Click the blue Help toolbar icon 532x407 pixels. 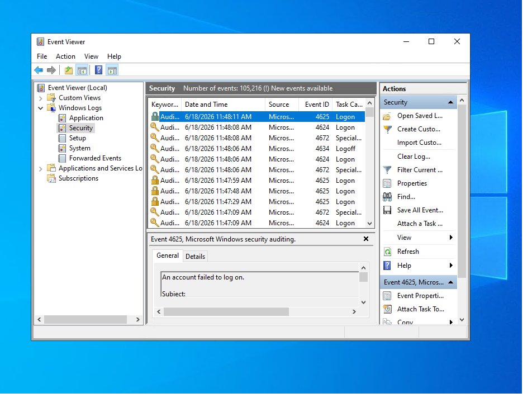click(x=98, y=70)
